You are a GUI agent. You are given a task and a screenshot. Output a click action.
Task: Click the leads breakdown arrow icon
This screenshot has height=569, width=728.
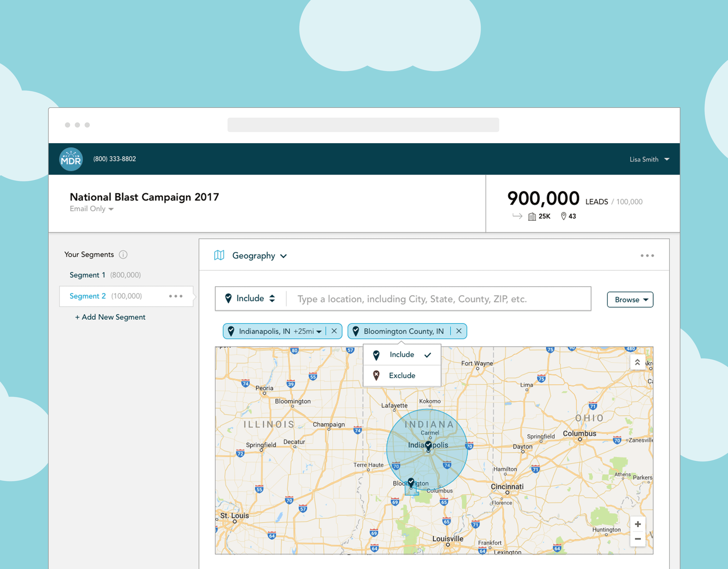[517, 216]
